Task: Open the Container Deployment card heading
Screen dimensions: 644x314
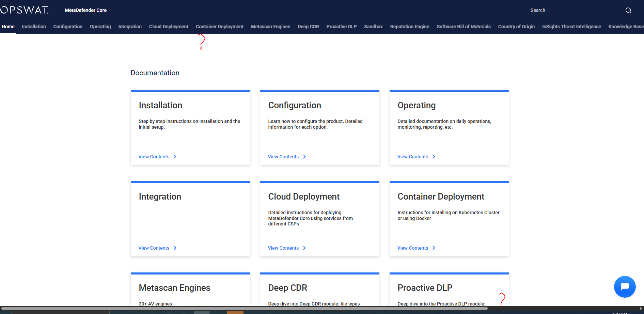Action: (x=441, y=197)
